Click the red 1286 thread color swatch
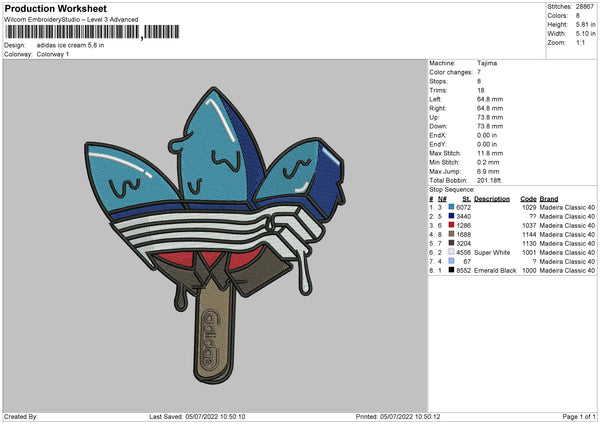Viewport: 600px width, 424px height. (x=451, y=225)
